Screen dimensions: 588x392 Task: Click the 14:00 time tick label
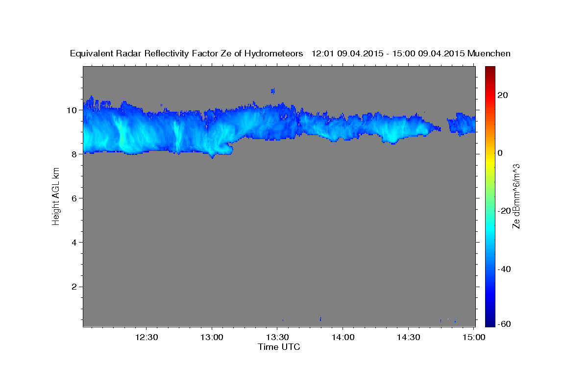click(x=343, y=338)
